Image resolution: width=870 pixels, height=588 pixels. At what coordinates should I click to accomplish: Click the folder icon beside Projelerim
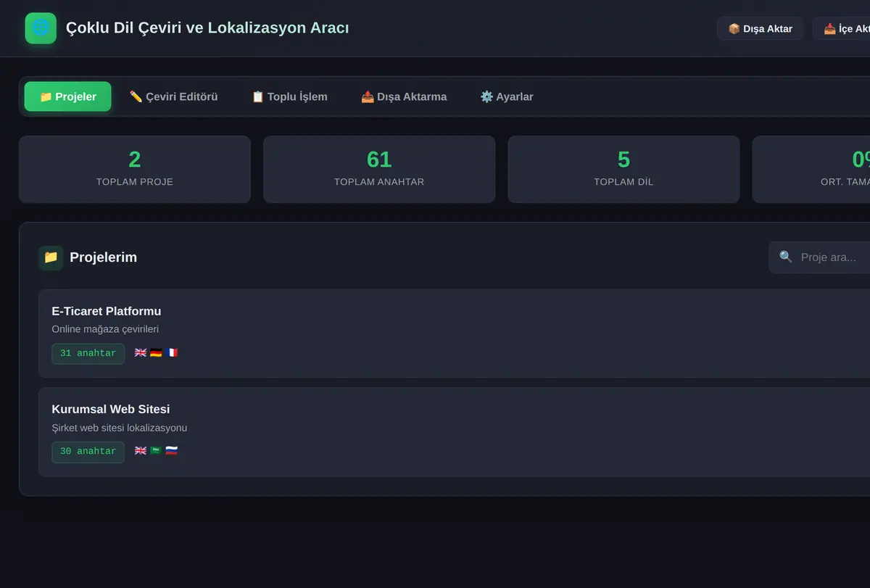tap(51, 257)
